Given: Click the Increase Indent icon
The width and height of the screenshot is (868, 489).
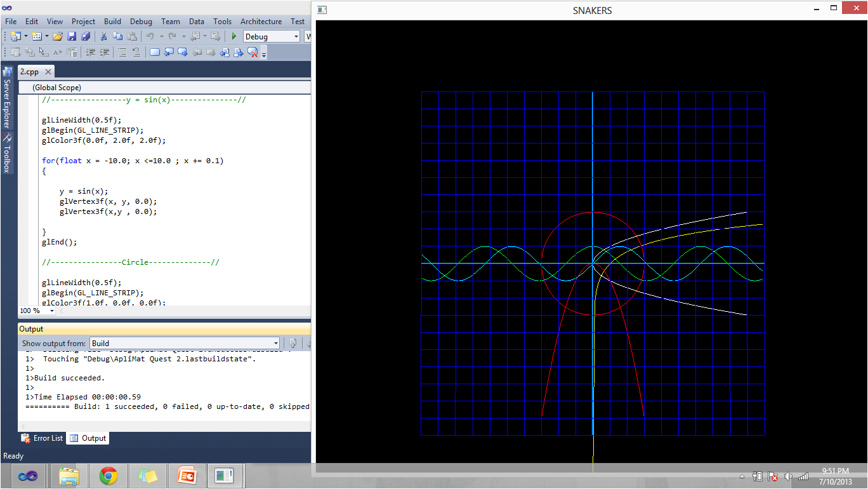Looking at the screenshot, I should 104,52.
